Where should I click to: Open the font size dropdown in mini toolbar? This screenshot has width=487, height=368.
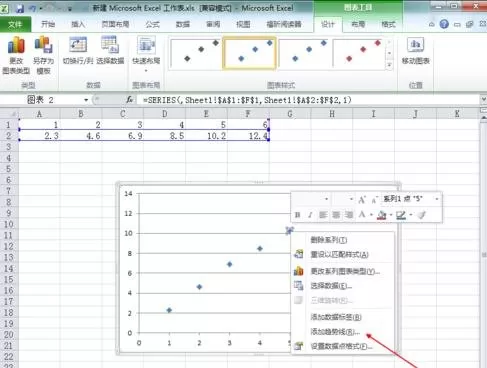coord(351,199)
